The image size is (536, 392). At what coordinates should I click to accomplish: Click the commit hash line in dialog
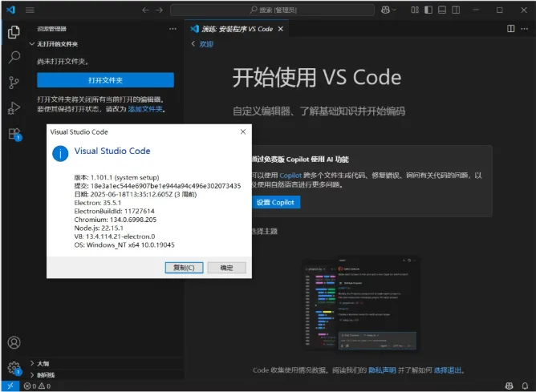pyautogui.click(x=157, y=186)
